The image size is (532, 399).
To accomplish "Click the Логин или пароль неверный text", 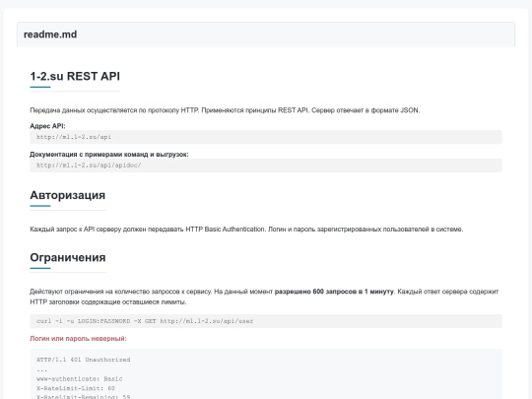I will click(78, 339).
